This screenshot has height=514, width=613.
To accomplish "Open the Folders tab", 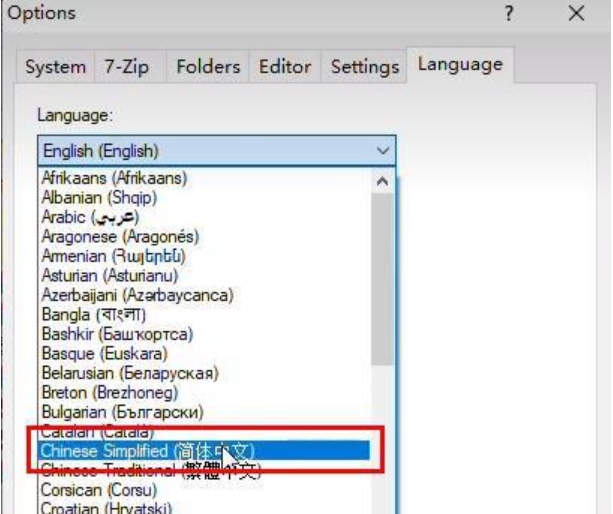I will coord(207,67).
